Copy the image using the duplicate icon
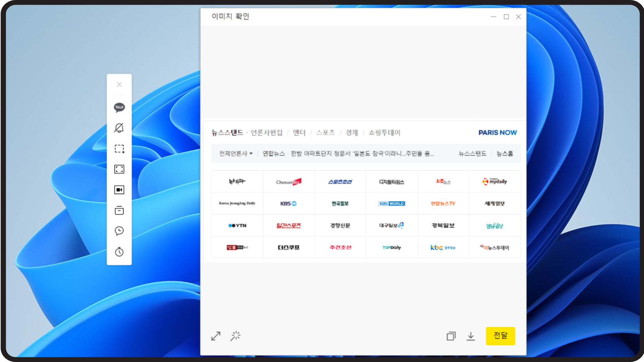Screen dimensions: 644x362 [x=451, y=336]
